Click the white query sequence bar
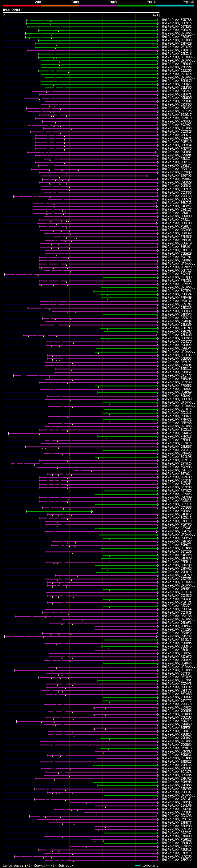 coord(81,13)
